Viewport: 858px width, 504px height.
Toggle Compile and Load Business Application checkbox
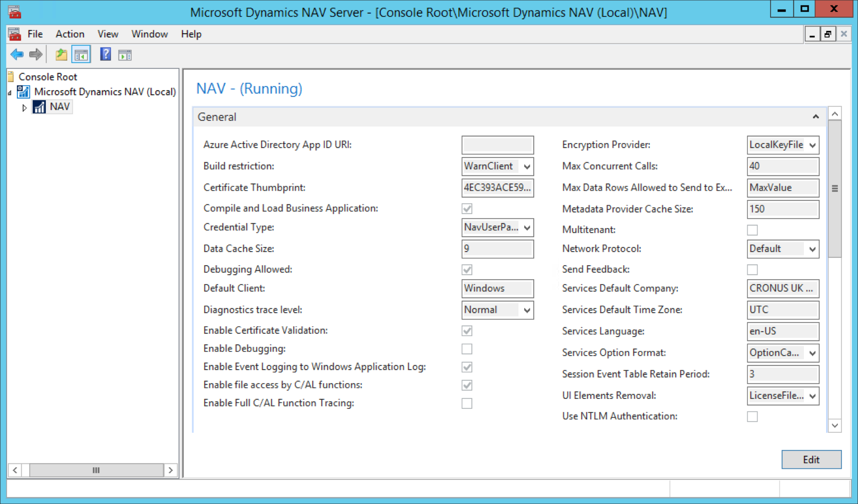click(x=467, y=209)
